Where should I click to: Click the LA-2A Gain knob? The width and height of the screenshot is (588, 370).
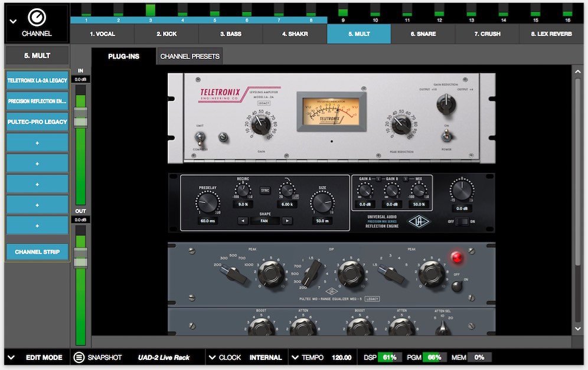click(261, 125)
